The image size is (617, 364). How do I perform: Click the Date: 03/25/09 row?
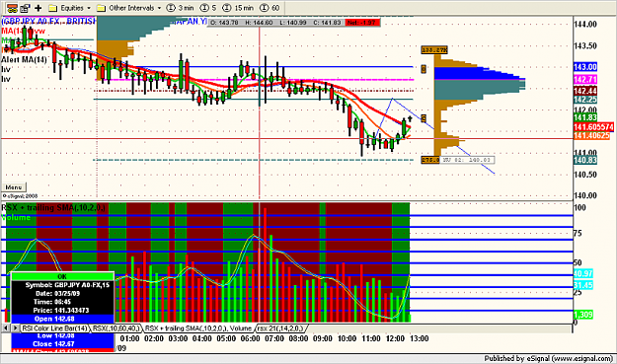pyautogui.click(x=62, y=294)
